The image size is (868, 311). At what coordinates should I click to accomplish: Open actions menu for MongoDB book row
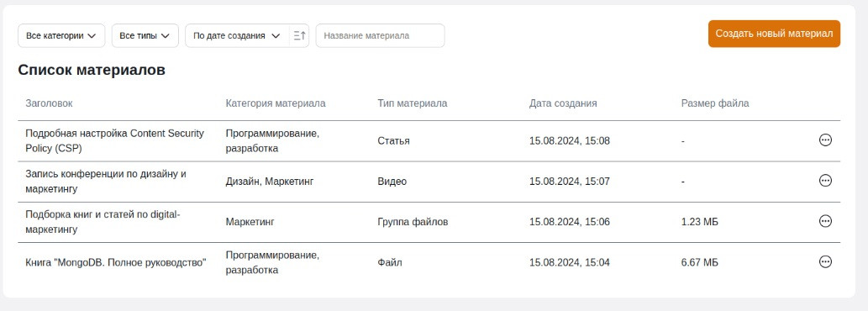tap(825, 261)
